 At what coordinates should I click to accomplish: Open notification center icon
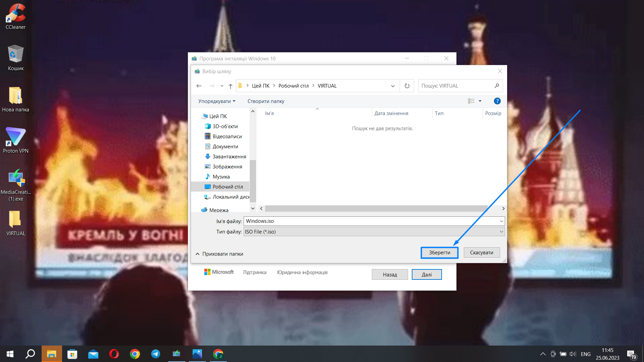(x=631, y=355)
